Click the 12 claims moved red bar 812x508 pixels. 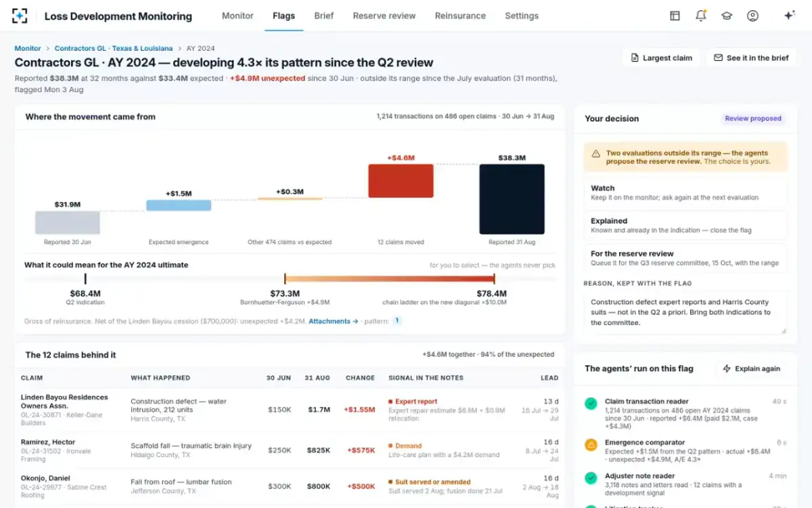[x=401, y=181]
